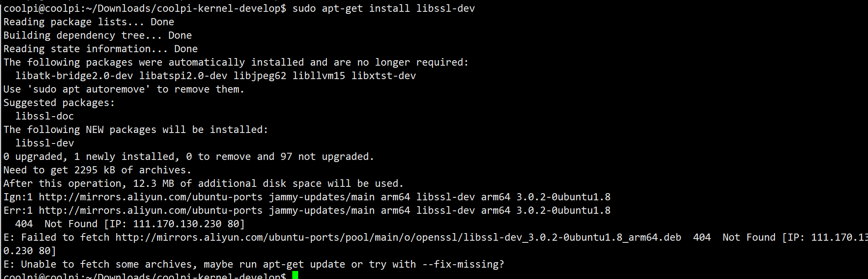Viewport: 868px width, 279px height.
Task: Click the '404 Not Found' text below Err:1
Action: click(56, 224)
